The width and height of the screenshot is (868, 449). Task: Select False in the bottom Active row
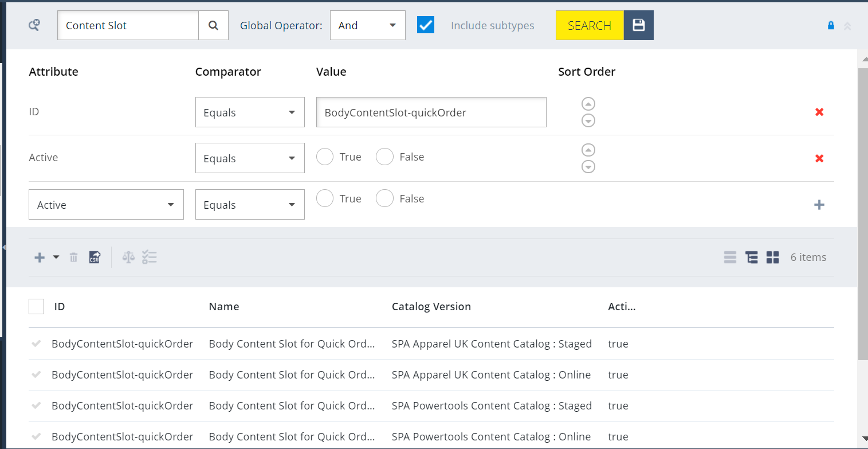384,198
